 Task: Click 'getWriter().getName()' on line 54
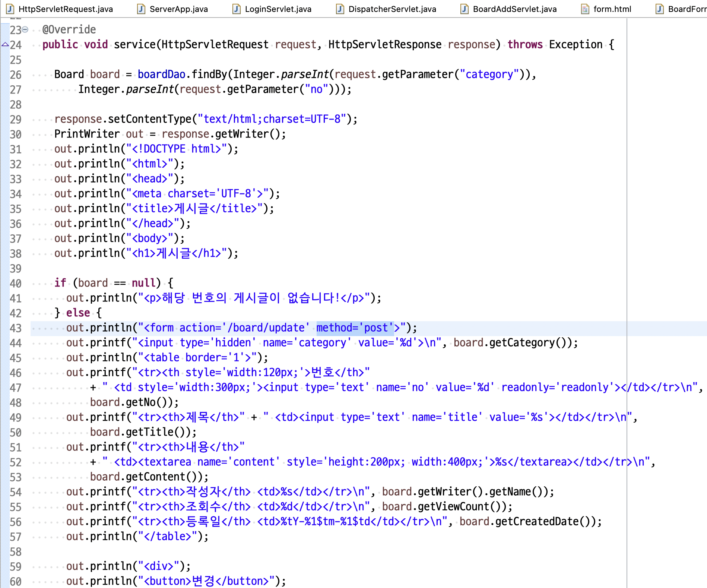[x=480, y=492]
